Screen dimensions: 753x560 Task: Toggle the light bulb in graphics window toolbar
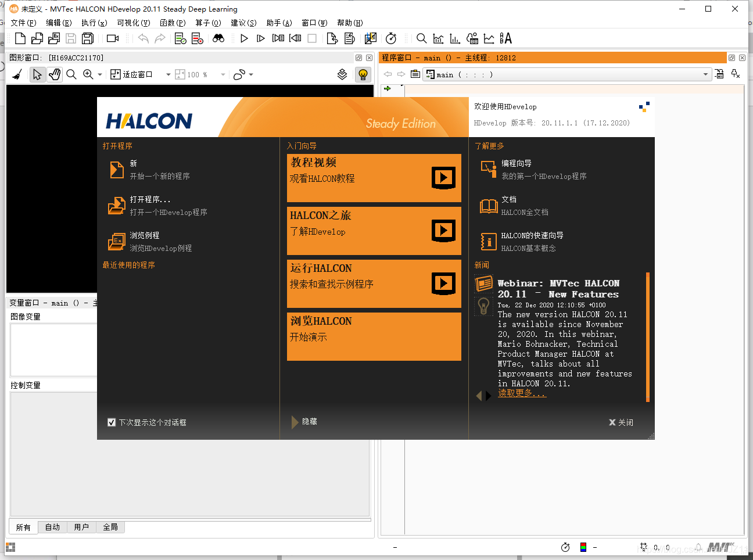point(363,74)
